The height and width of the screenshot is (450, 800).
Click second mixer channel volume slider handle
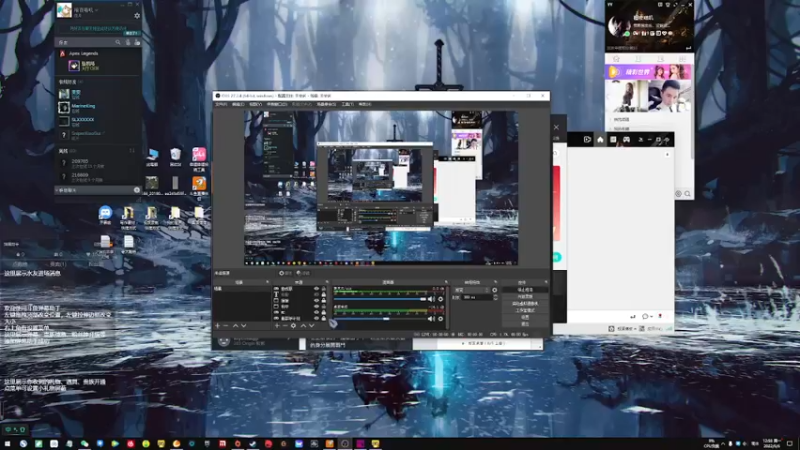point(386,319)
